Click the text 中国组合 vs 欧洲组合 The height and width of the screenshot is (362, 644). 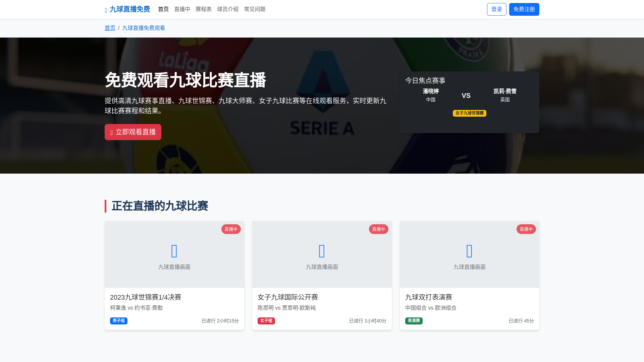[x=431, y=308]
